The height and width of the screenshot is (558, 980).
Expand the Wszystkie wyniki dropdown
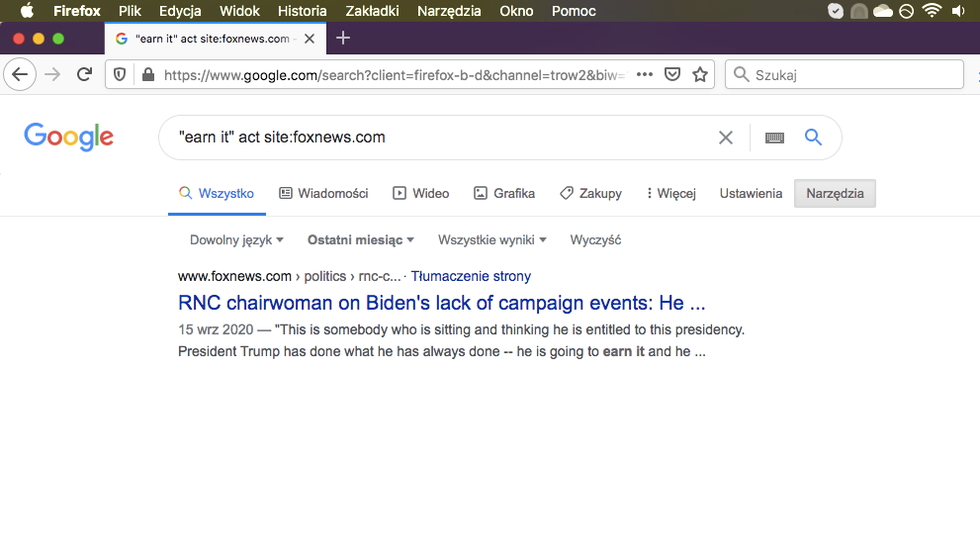point(492,239)
